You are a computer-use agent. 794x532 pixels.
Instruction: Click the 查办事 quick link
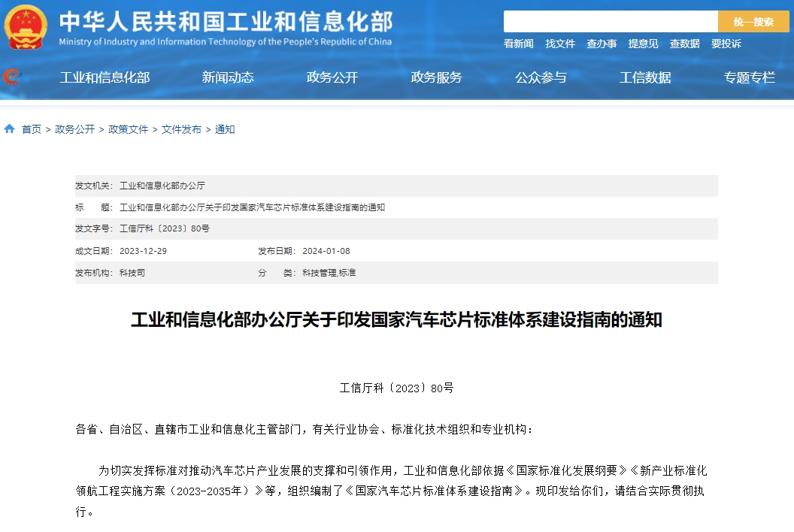pyautogui.click(x=602, y=44)
